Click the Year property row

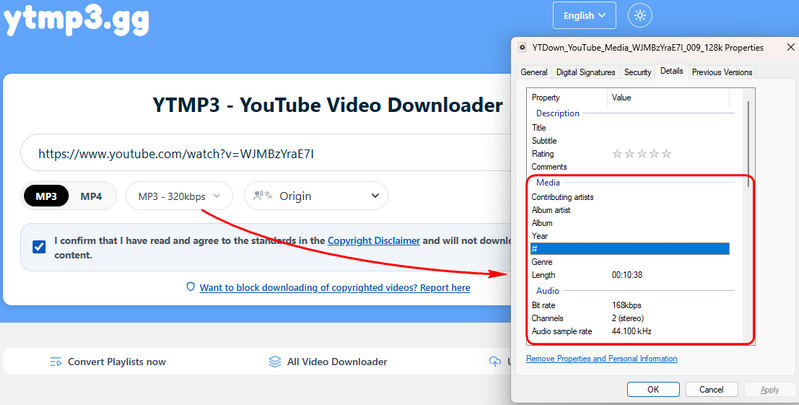(x=630, y=236)
